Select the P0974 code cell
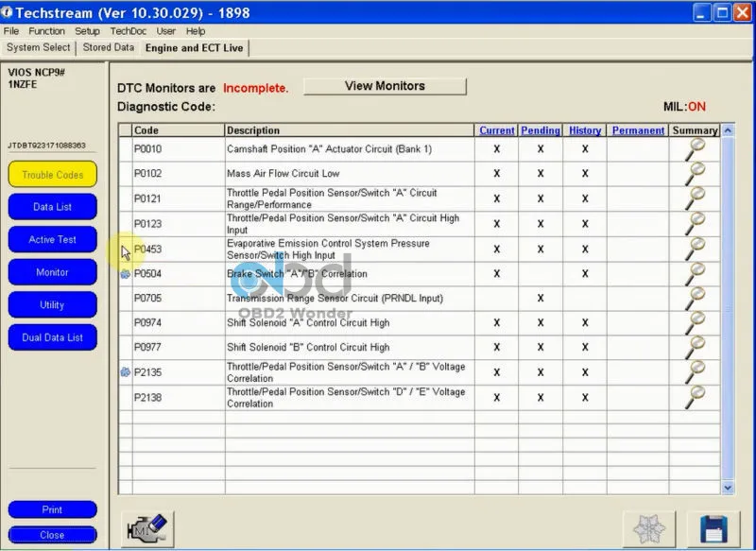 coord(178,323)
